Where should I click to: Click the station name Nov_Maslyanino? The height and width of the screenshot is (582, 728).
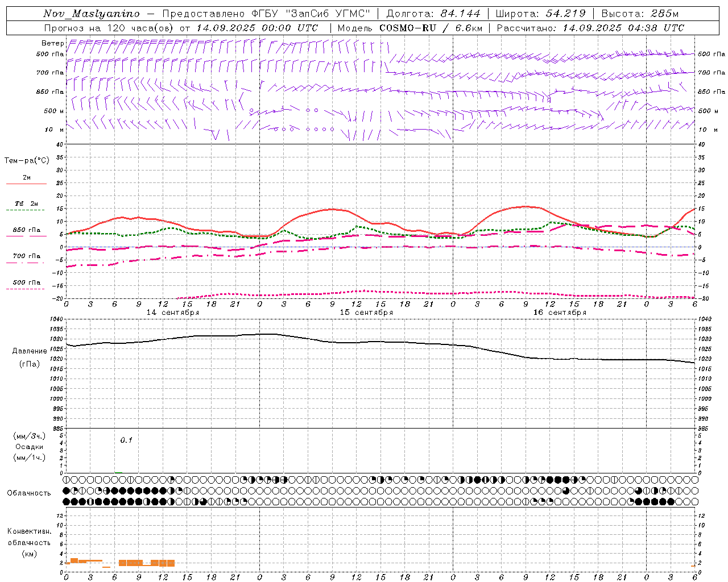[x=92, y=14]
